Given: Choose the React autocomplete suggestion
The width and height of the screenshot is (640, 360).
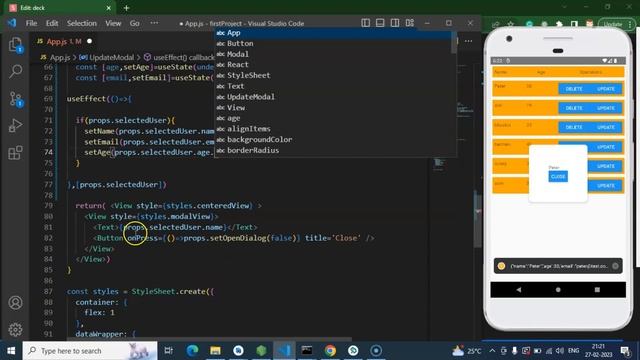Looking at the screenshot, I should pyautogui.click(x=332, y=64).
